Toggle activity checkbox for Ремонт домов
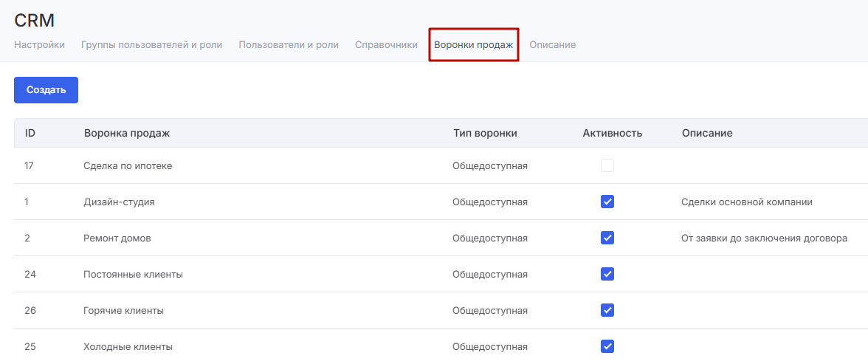Screen dimensions: 868x364 coord(607,238)
